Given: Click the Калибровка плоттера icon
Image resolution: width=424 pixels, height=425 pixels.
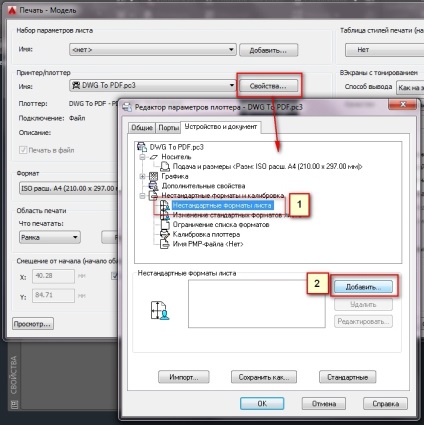Looking at the screenshot, I should click(165, 234).
